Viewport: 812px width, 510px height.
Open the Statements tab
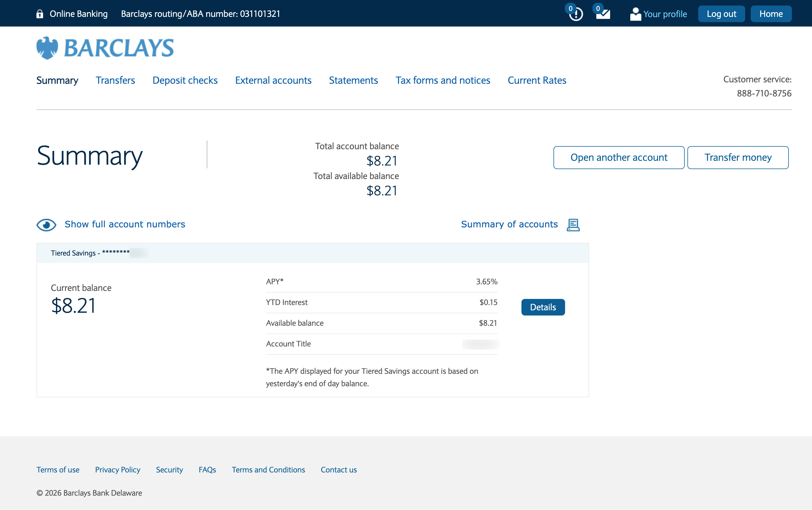[354, 80]
